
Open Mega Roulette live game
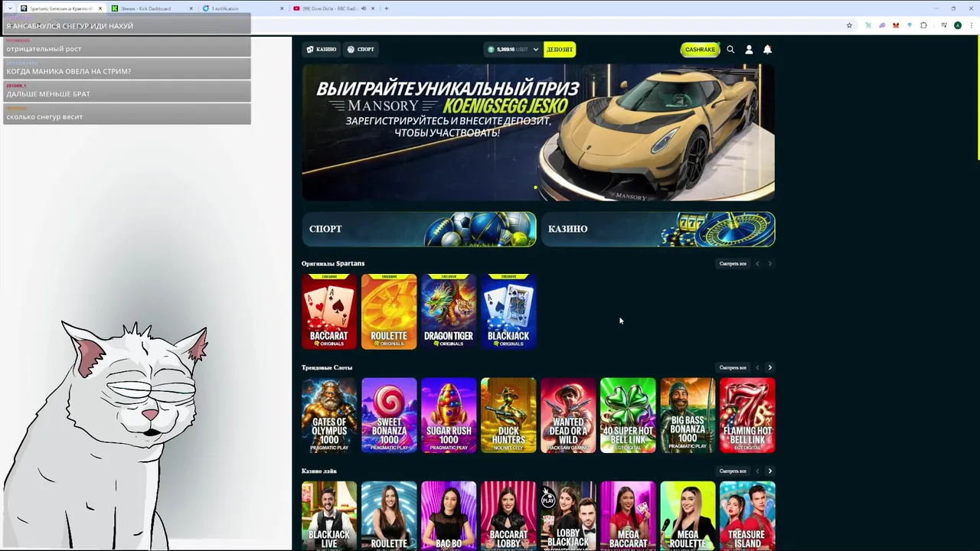tap(688, 516)
